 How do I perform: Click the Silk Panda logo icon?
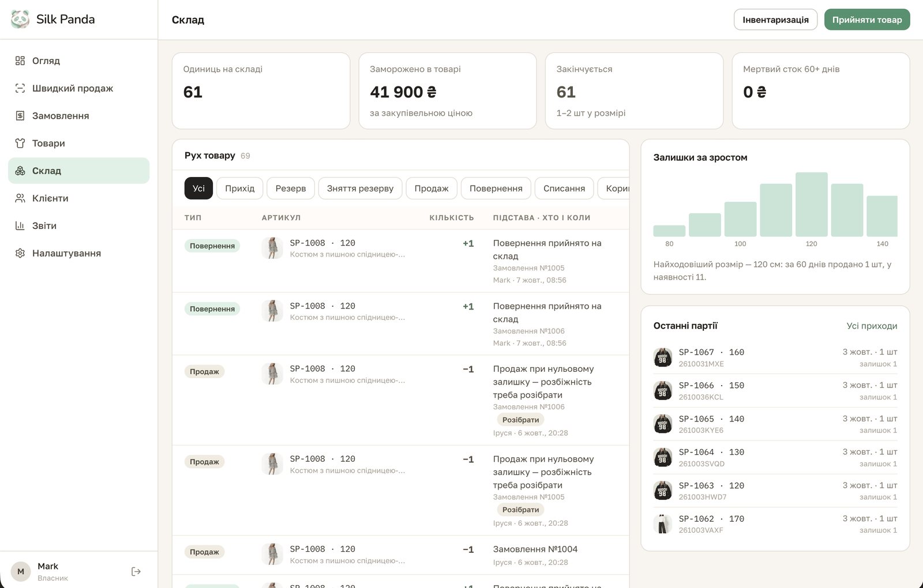pos(20,19)
